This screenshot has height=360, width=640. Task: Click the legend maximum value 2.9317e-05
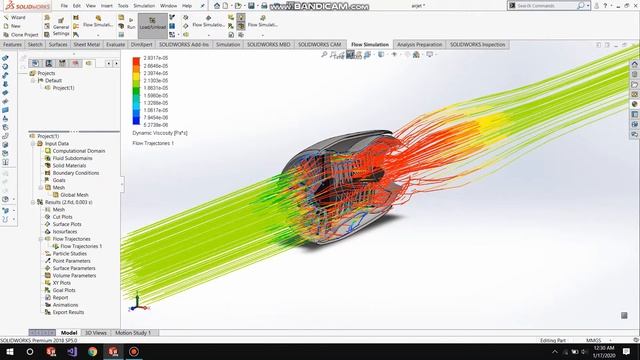[156, 58]
